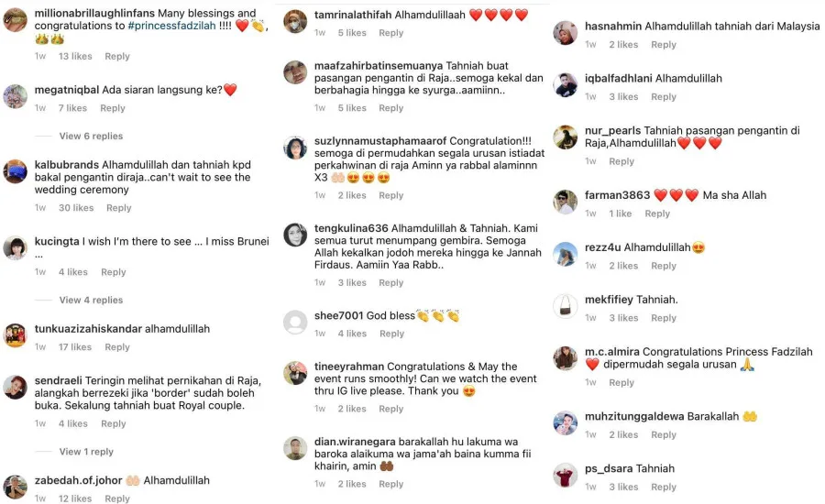Reply to tineeyrahman's comment
Viewport: 825px width, 504px height.
391,409
